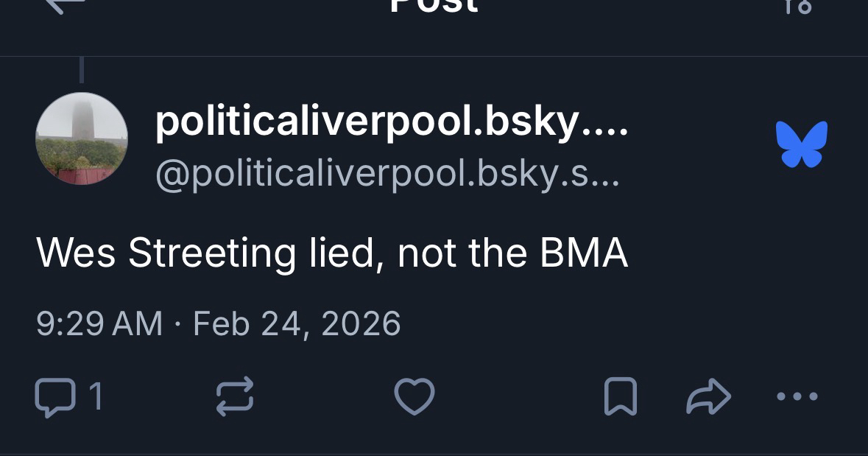868x456 pixels.
Task: Open politicaliverpool's profile avatar
Action: [82, 138]
